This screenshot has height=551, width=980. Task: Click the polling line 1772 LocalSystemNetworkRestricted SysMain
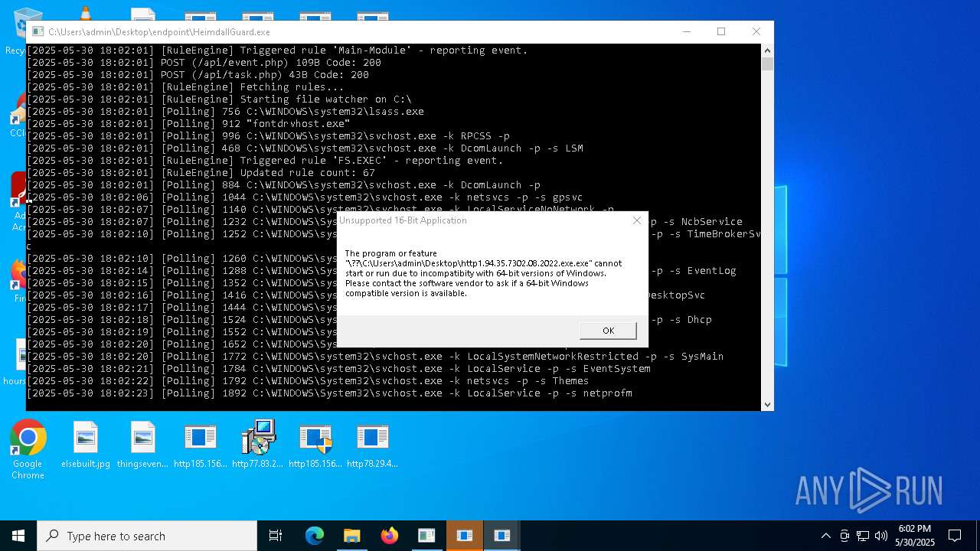pyautogui.click(x=375, y=357)
